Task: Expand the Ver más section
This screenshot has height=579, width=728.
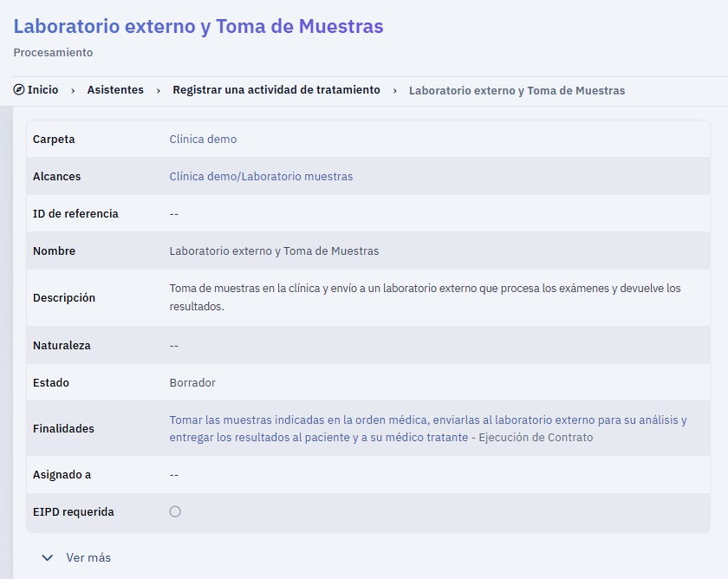Action: pos(76,557)
